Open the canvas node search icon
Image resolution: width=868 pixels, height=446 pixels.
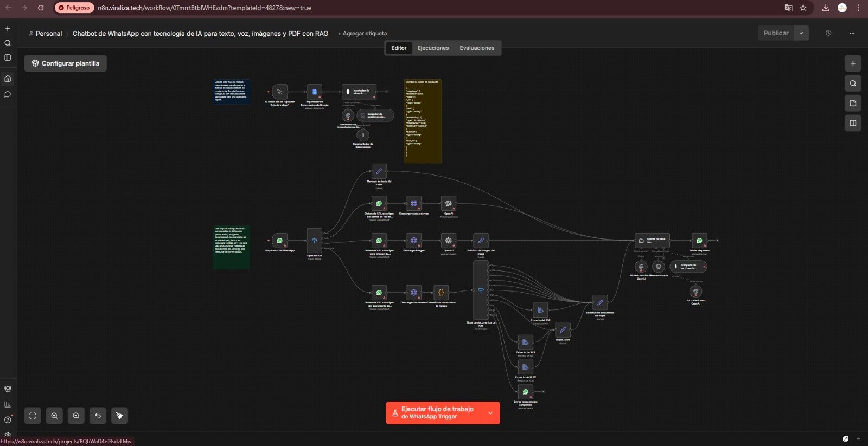tap(853, 83)
